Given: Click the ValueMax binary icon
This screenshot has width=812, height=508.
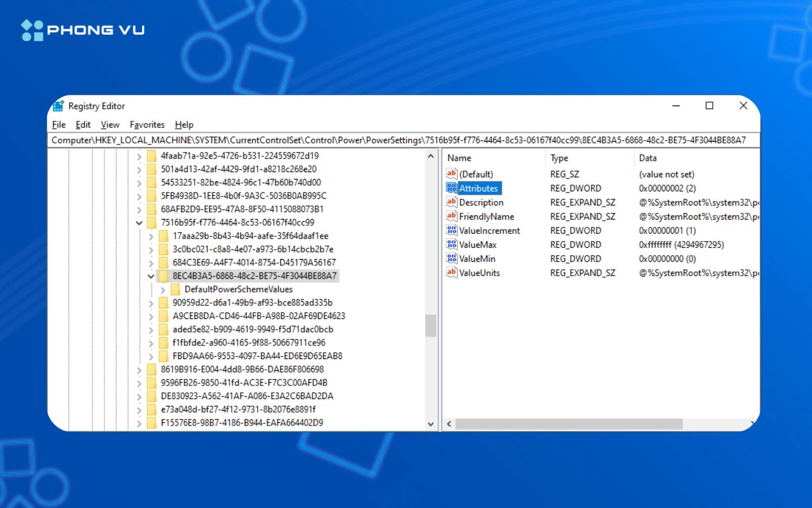Looking at the screenshot, I should [x=452, y=244].
